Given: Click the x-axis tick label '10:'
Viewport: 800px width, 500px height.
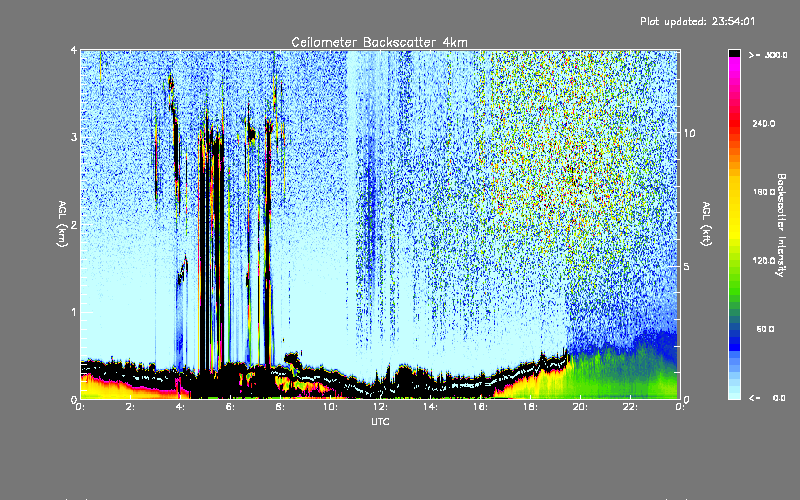Looking at the screenshot, I should pyautogui.click(x=330, y=407).
